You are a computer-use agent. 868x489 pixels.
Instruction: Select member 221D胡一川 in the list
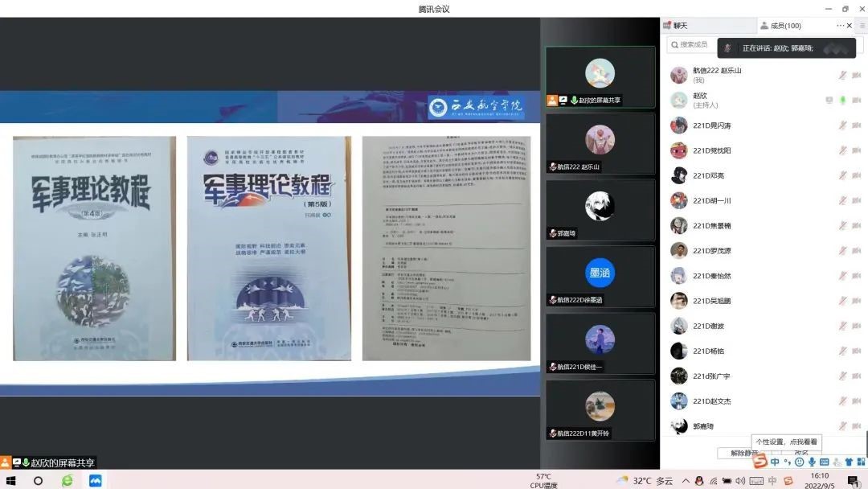pyautogui.click(x=712, y=200)
